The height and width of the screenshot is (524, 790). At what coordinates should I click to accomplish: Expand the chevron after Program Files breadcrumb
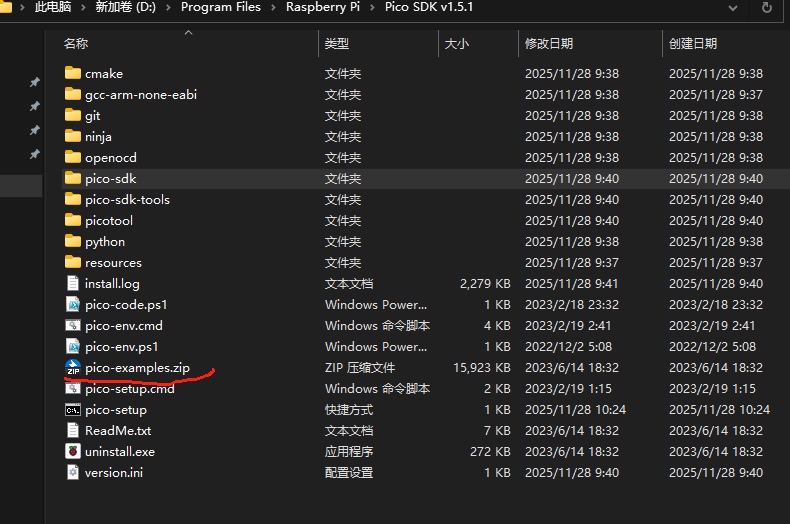[274, 8]
